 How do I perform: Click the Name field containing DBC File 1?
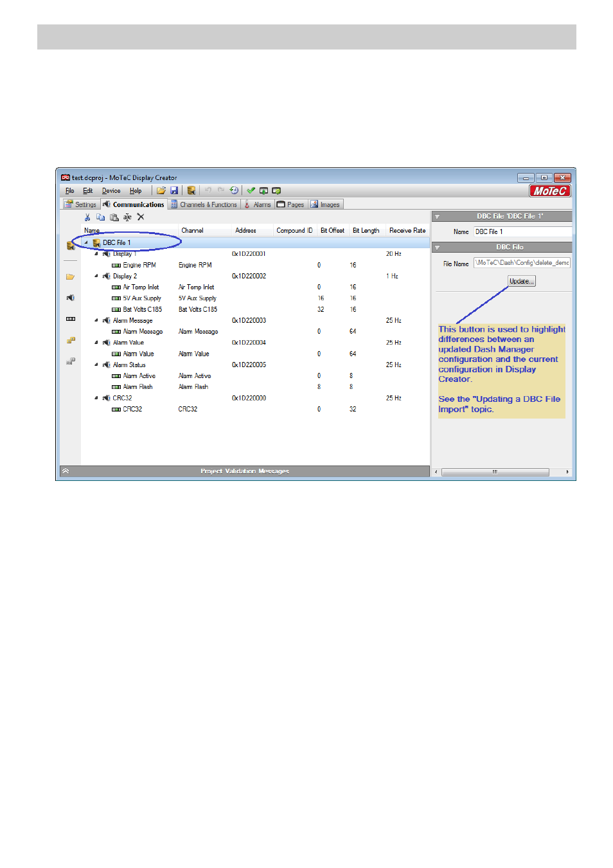[x=522, y=231]
